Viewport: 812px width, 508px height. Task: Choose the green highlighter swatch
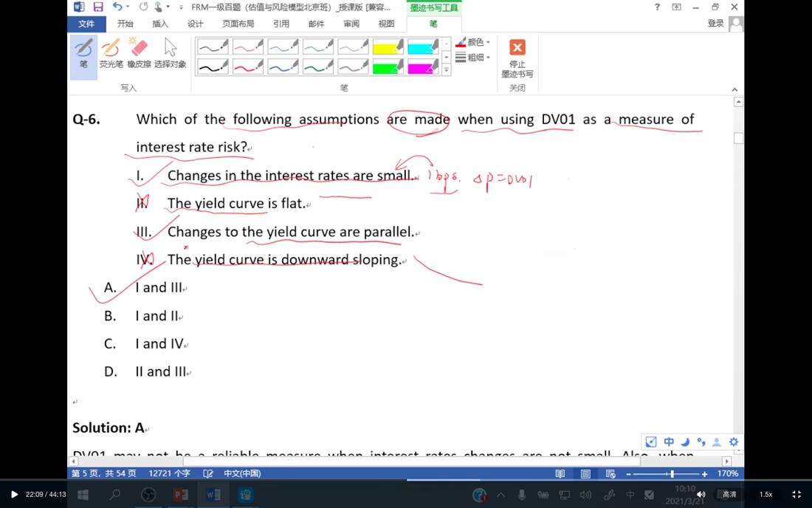point(388,66)
